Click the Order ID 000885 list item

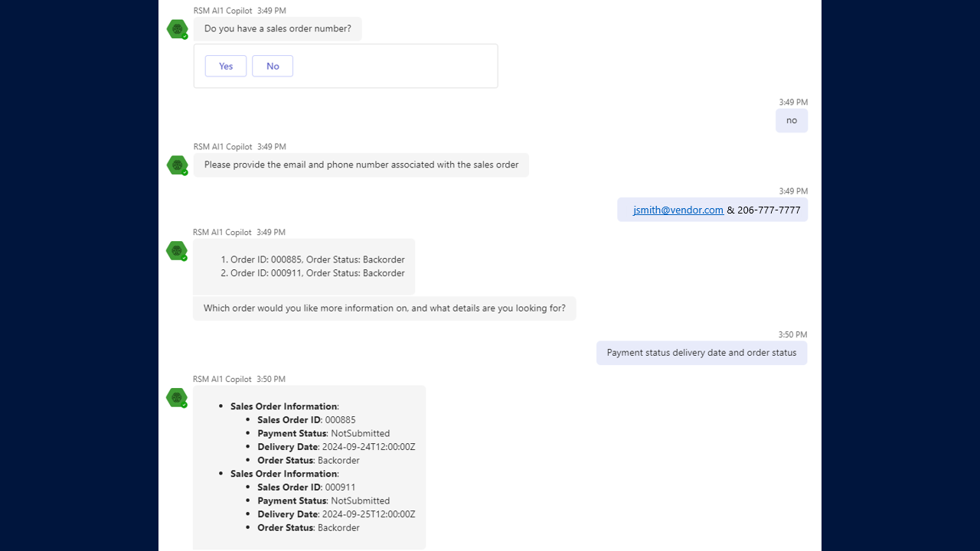tap(317, 259)
